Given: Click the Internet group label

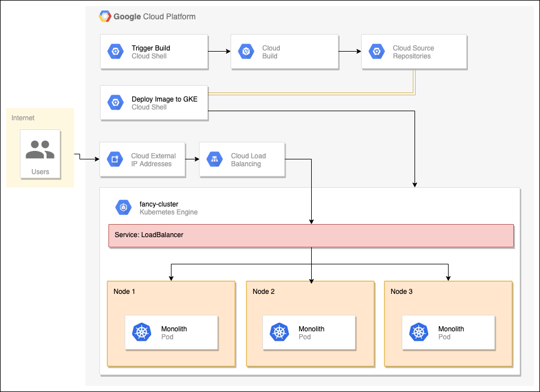Looking at the screenshot, I should point(23,118).
